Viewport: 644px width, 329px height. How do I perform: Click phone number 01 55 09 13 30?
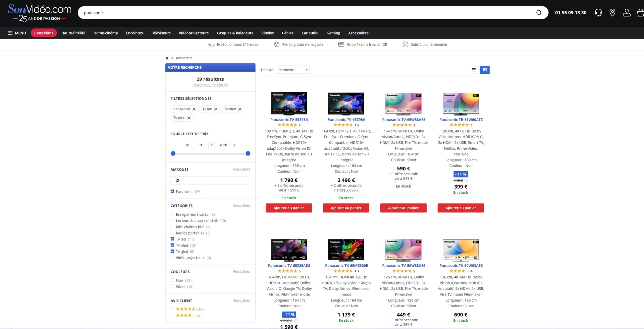(571, 13)
